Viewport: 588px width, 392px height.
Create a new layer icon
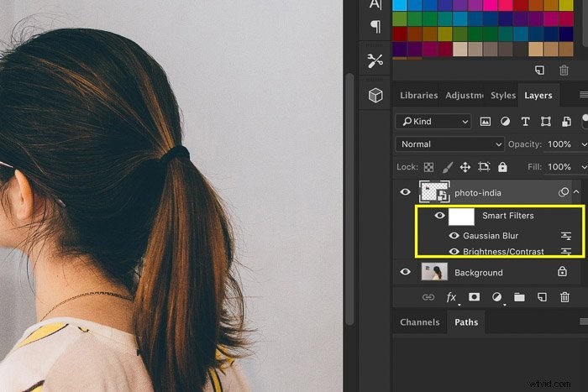(542, 297)
